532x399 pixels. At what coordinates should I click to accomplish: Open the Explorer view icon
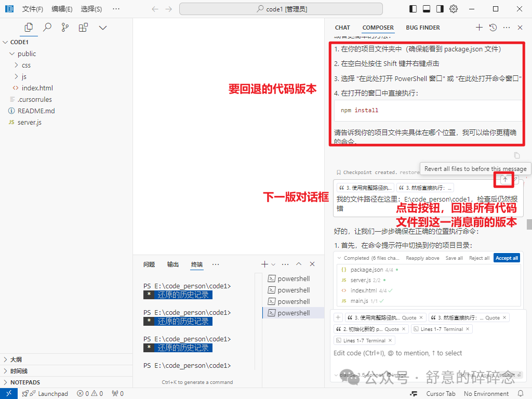[x=29, y=28]
